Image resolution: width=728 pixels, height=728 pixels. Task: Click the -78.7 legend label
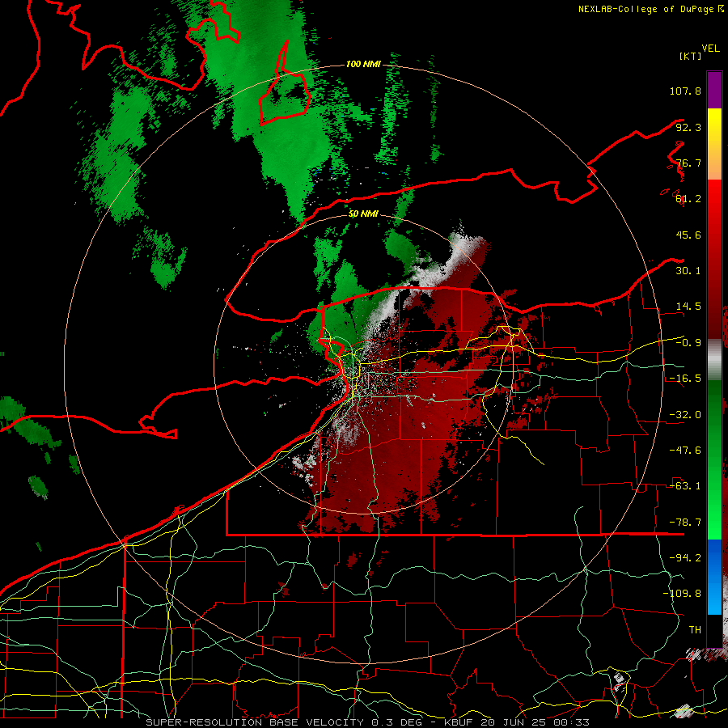(x=685, y=523)
